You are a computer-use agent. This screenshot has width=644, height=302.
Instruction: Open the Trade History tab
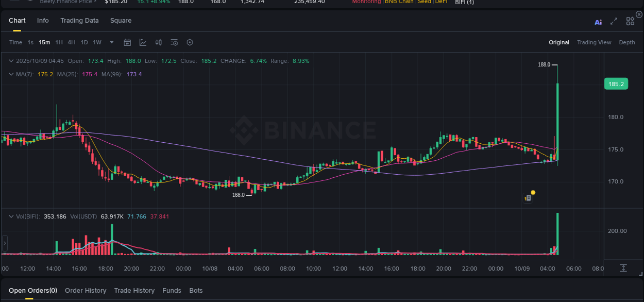(x=134, y=290)
